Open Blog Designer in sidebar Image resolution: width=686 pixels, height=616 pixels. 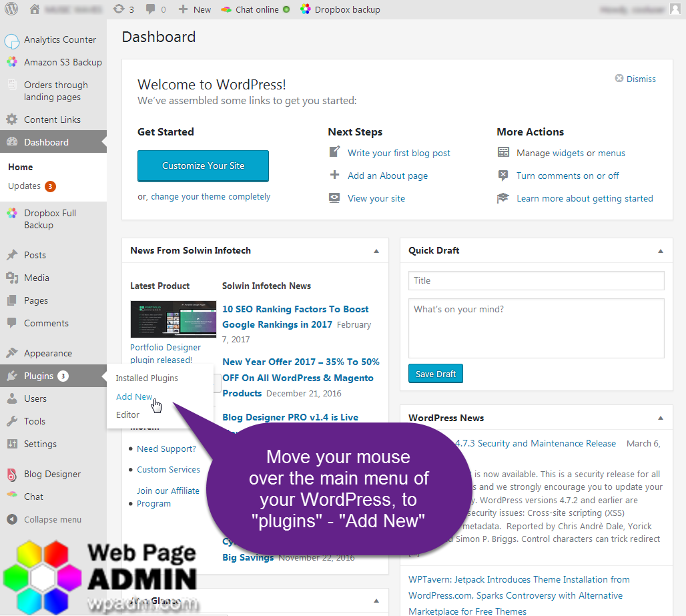(x=53, y=475)
